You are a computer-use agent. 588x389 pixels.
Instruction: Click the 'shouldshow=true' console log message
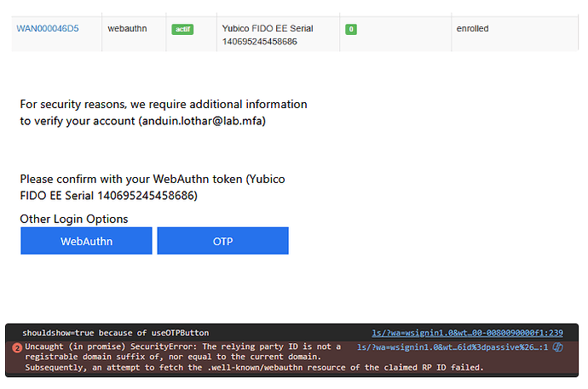(x=115, y=333)
